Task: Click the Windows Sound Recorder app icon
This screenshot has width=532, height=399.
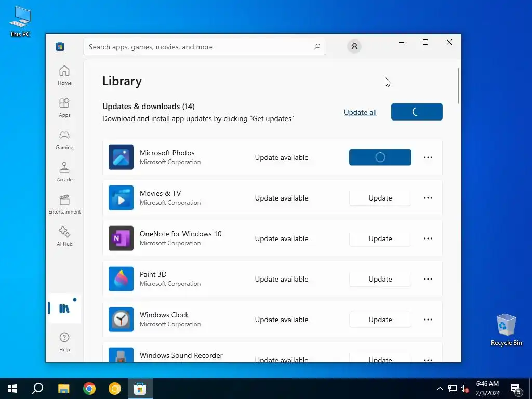Action: click(x=121, y=354)
